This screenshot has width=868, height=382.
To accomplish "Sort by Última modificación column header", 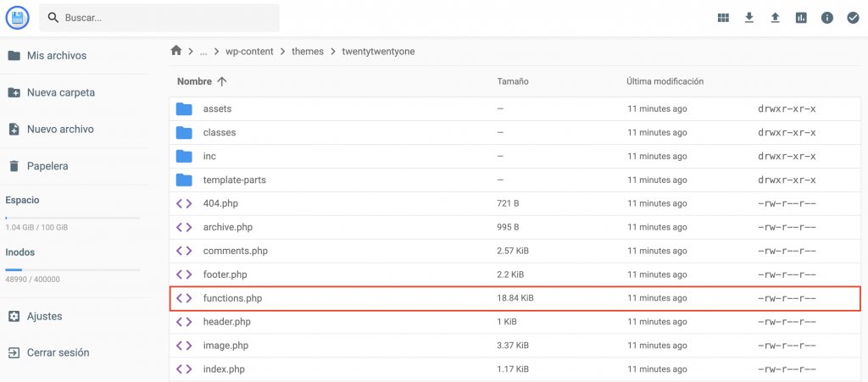I will (665, 81).
